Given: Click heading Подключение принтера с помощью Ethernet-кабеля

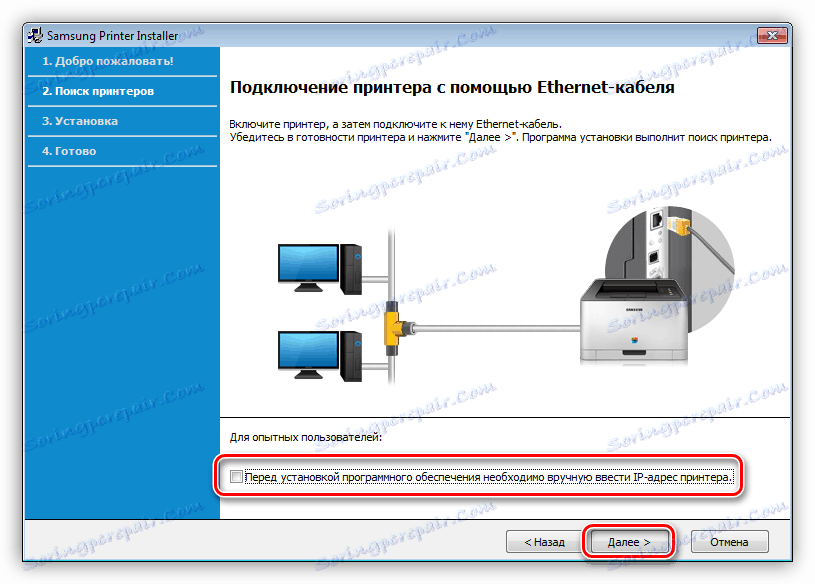Looking at the screenshot, I should (452, 87).
